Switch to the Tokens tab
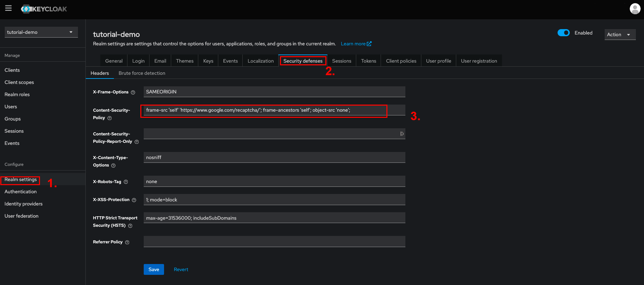The height and width of the screenshot is (285, 644). pos(368,61)
